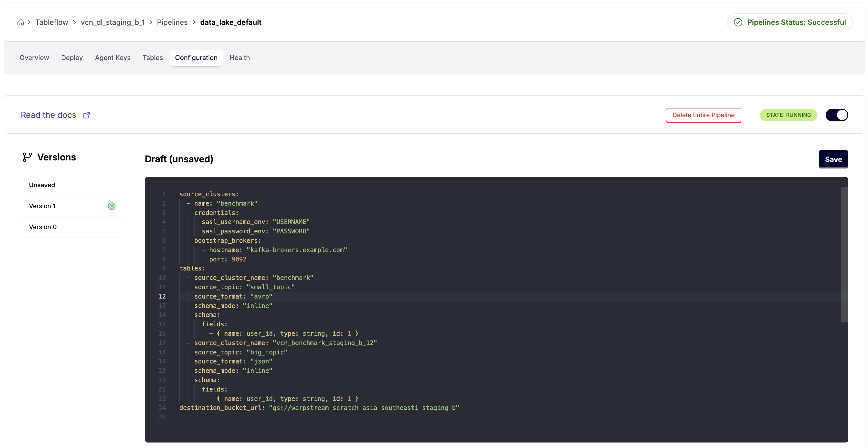Open external link icon beside Read the docs
Image resolution: width=868 pixels, height=448 pixels.
[x=87, y=115]
